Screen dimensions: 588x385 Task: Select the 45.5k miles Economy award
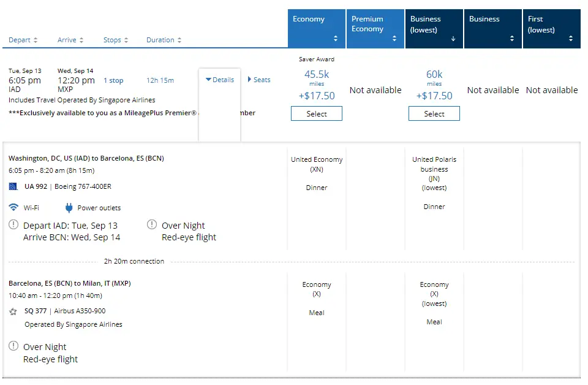point(317,113)
